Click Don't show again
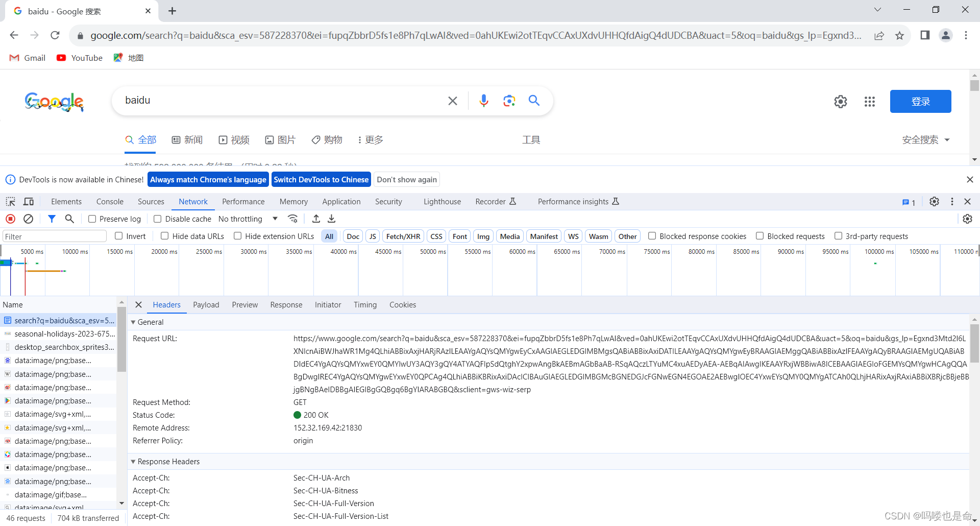 pyautogui.click(x=407, y=180)
